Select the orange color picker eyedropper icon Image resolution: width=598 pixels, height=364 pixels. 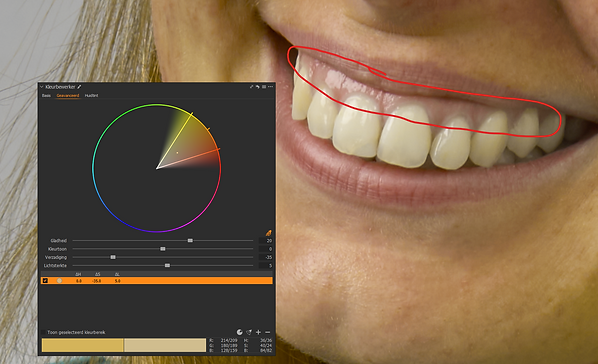268,233
